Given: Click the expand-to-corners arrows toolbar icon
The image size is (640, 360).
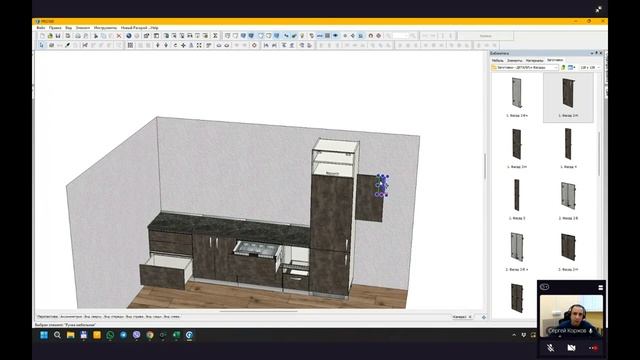Looking at the screenshot, I should tap(199, 45).
